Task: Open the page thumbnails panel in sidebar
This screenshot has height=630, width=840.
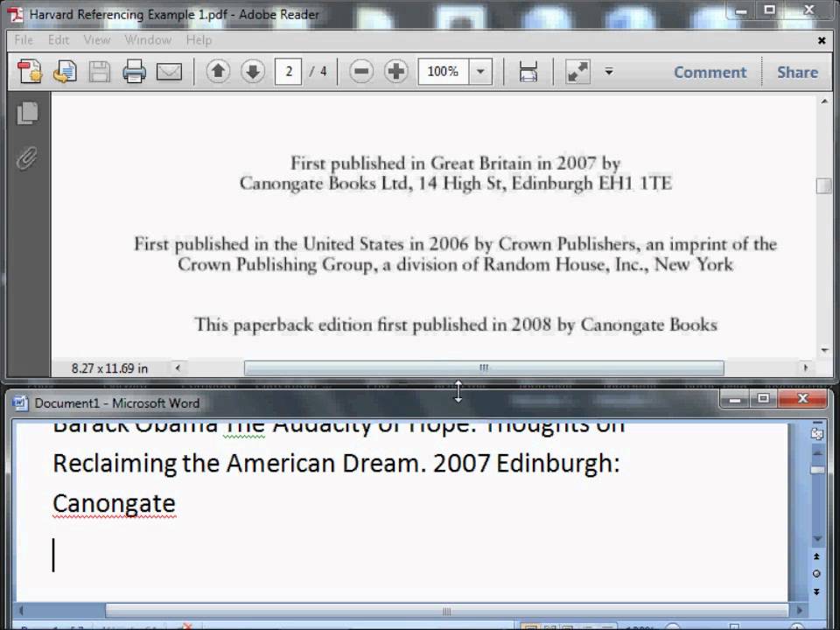Action: coord(27,113)
